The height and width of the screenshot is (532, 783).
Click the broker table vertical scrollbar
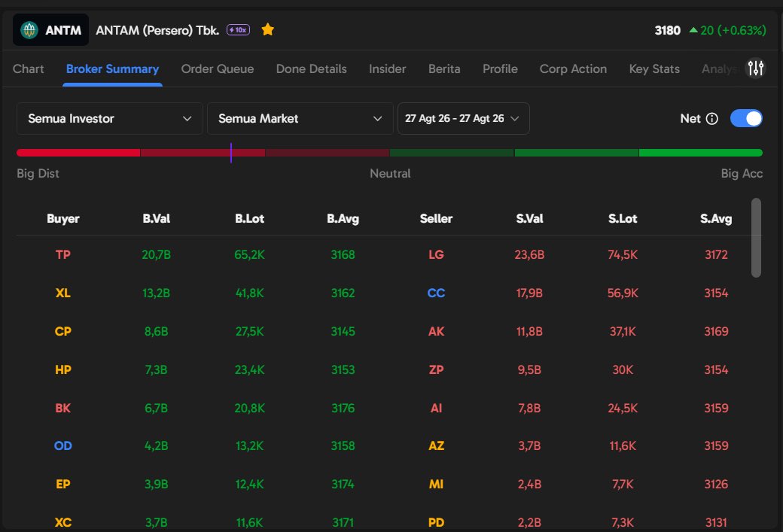(756, 238)
